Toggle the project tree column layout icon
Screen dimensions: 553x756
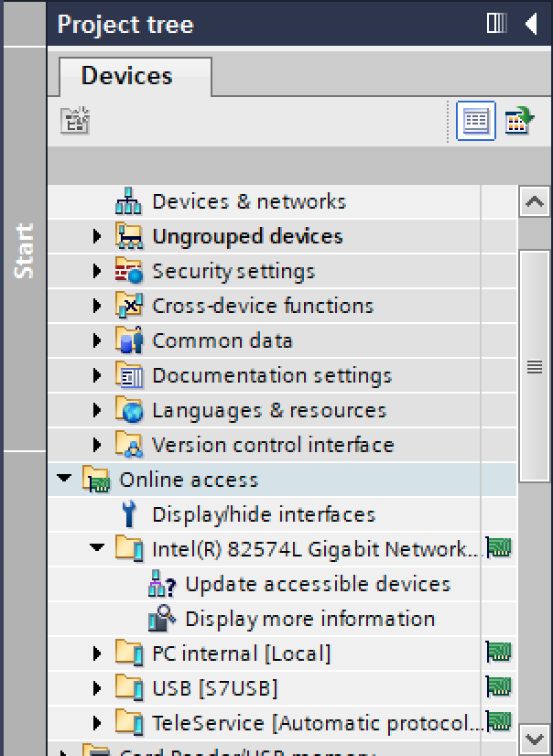tap(496, 24)
